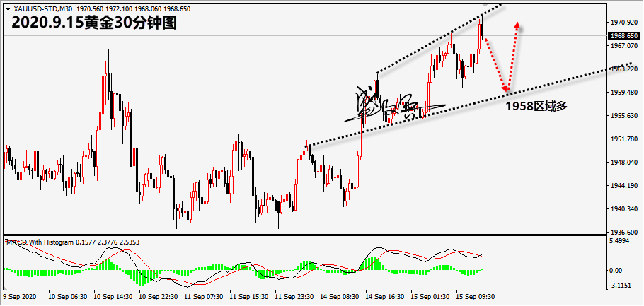Click the 1955.630 price axis label

pyautogui.click(x=624, y=116)
